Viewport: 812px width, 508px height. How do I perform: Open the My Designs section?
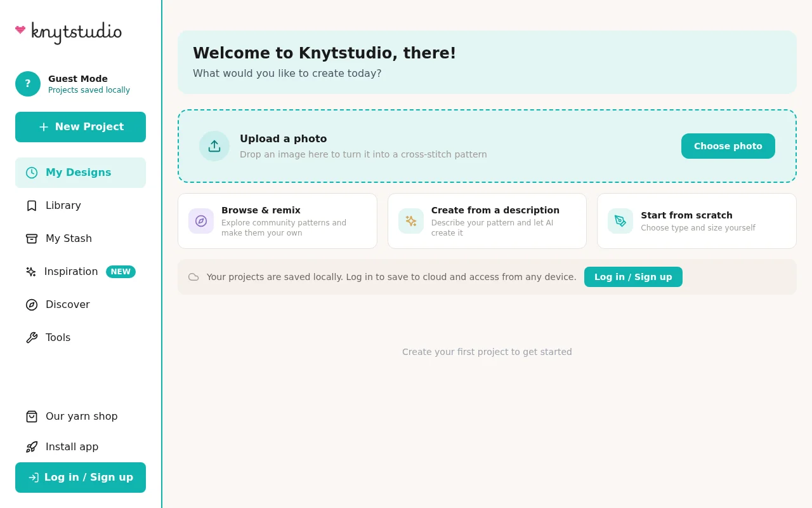coord(81,173)
